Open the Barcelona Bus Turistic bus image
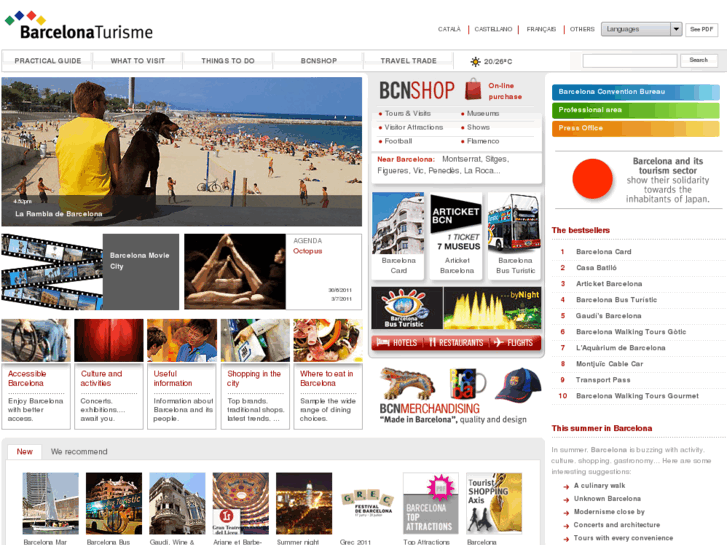Image resolution: width=727 pixels, height=545 pixels. (514, 223)
